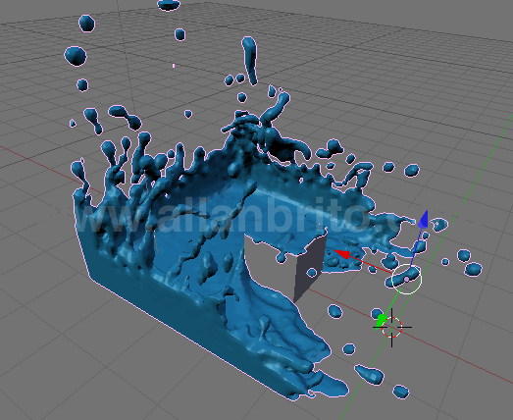Click the blue Z-axis manipulator arrow
The height and width of the screenshot is (420, 513).
(x=424, y=219)
